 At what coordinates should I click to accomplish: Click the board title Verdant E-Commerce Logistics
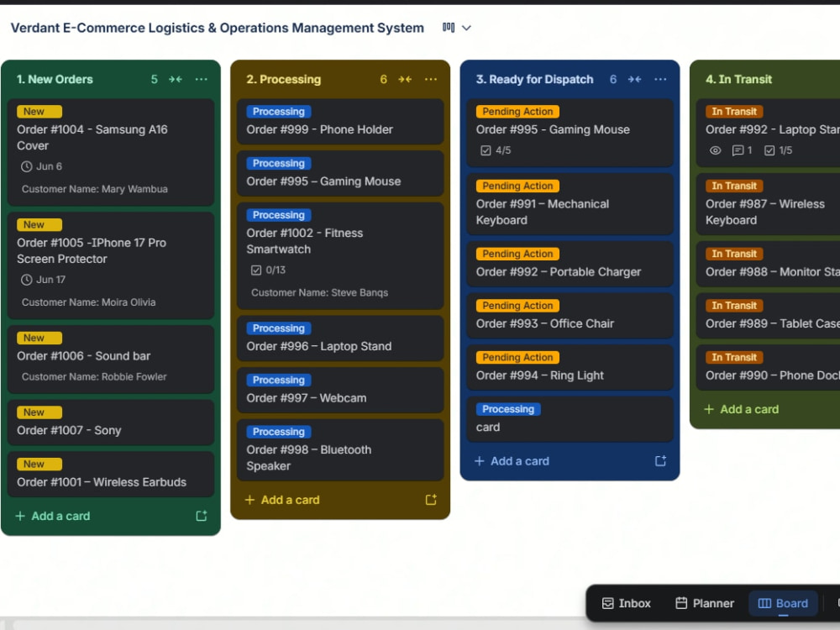(x=217, y=28)
